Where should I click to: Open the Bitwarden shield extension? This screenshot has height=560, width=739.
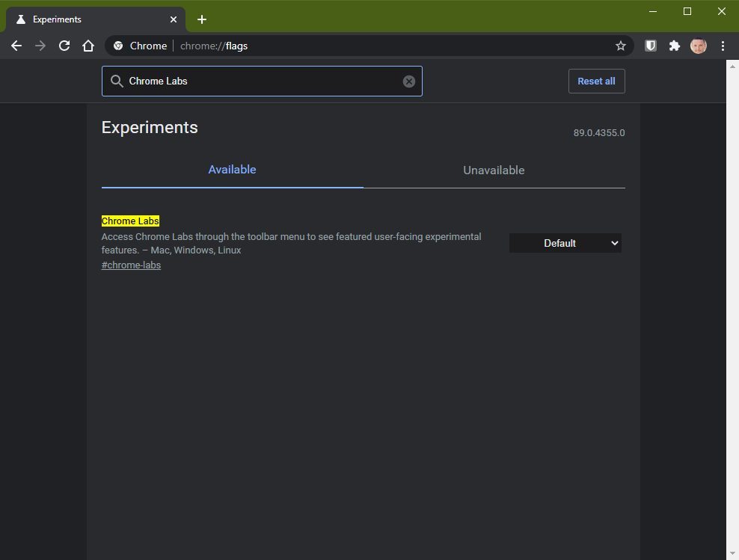point(651,46)
